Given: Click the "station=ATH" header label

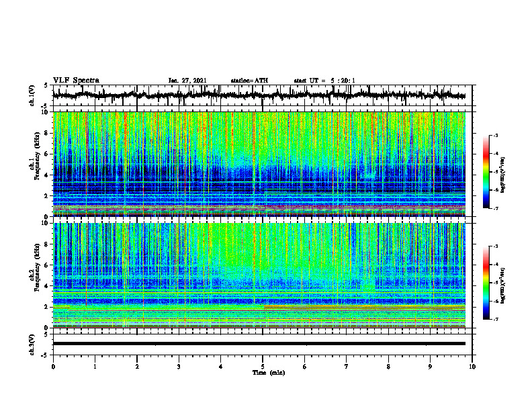Looking at the screenshot, I should 249,81.
